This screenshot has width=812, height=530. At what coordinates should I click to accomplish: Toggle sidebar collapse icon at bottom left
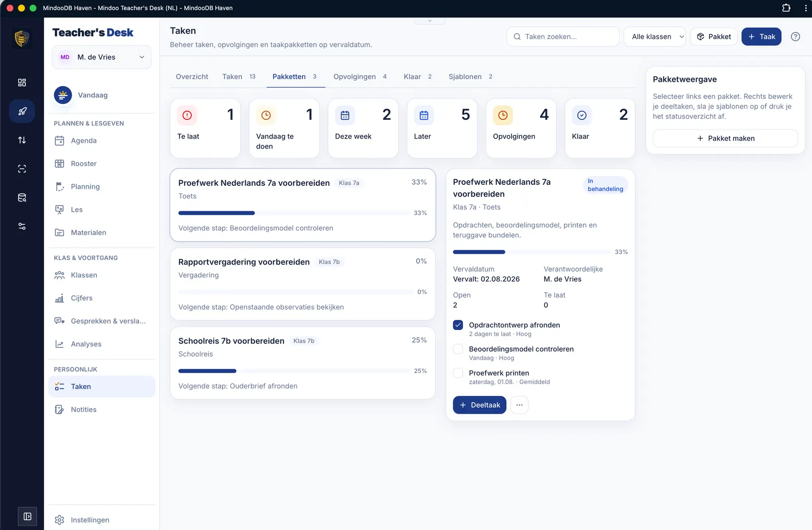pos(27,516)
